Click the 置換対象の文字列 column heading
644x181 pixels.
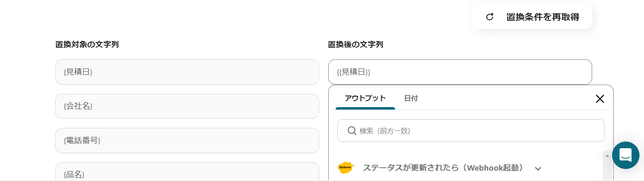pyautogui.click(x=87, y=44)
